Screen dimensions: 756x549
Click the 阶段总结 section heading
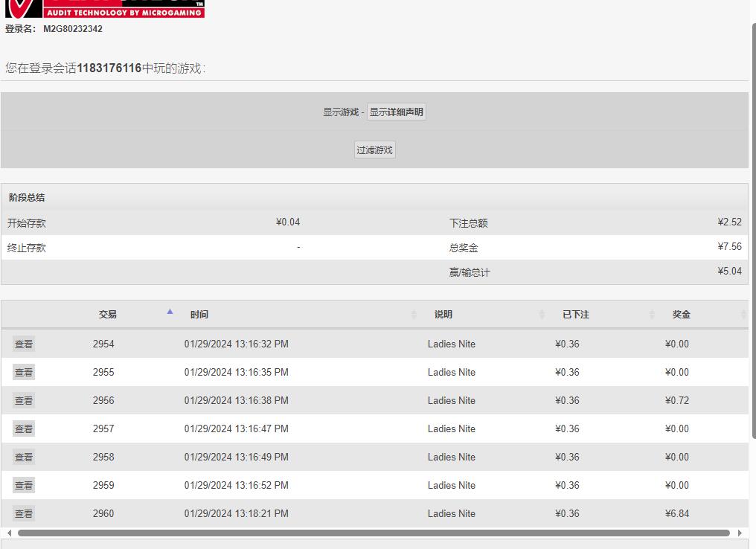(27, 198)
